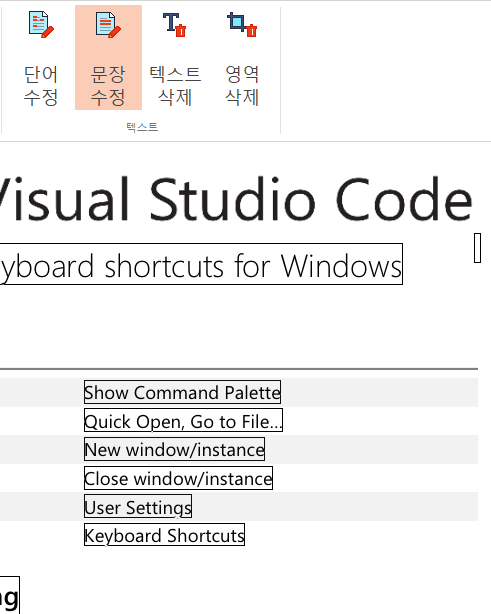Click the 텍스트 삭제 label text
This screenshot has height=614, width=491.
(175, 86)
